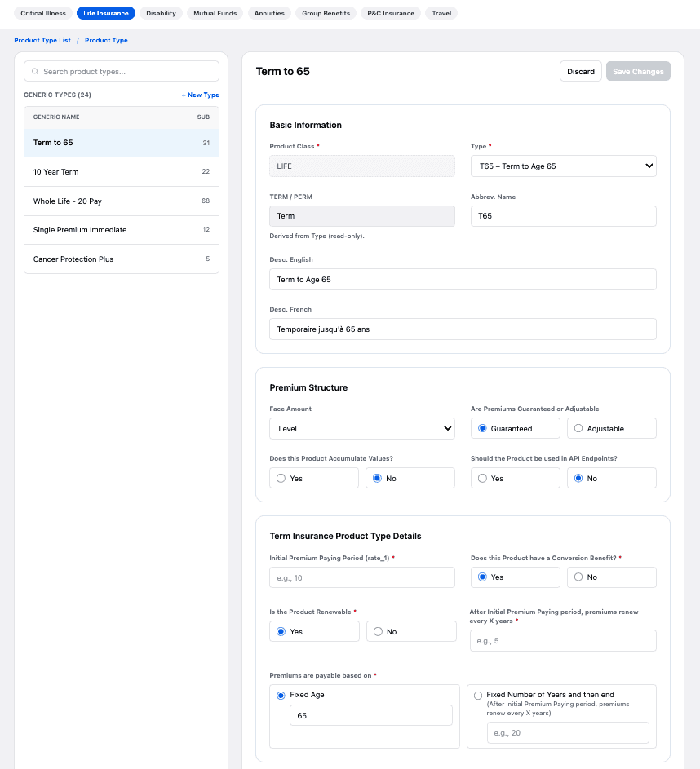700x769 pixels.
Task: Select No for Product Renewable
Action: point(379,632)
